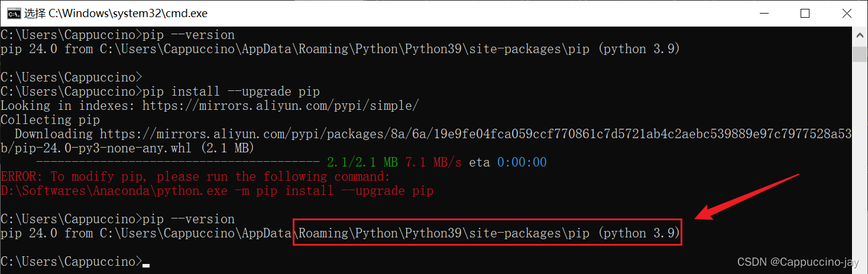This screenshot has height=274, width=868.
Task: Click the Downloading pypi packages URL
Action: [x=473, y=134]
